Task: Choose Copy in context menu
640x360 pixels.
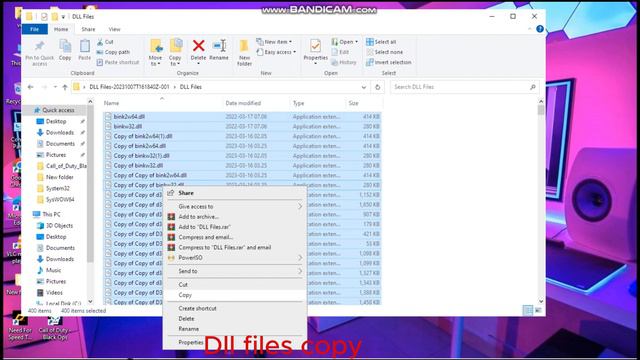Action: click(235, 295)
